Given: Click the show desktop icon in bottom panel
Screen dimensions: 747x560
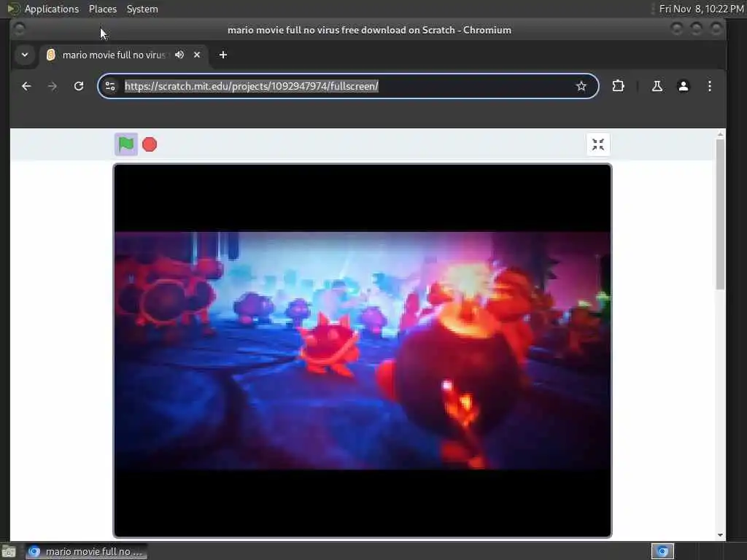Looking at the screenshot, I should tap(9, 551).
